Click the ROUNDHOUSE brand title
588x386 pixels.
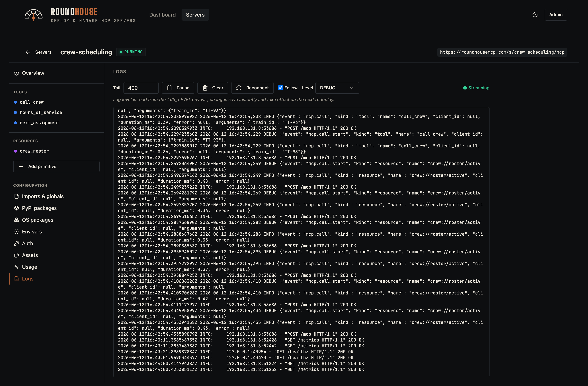74,12
